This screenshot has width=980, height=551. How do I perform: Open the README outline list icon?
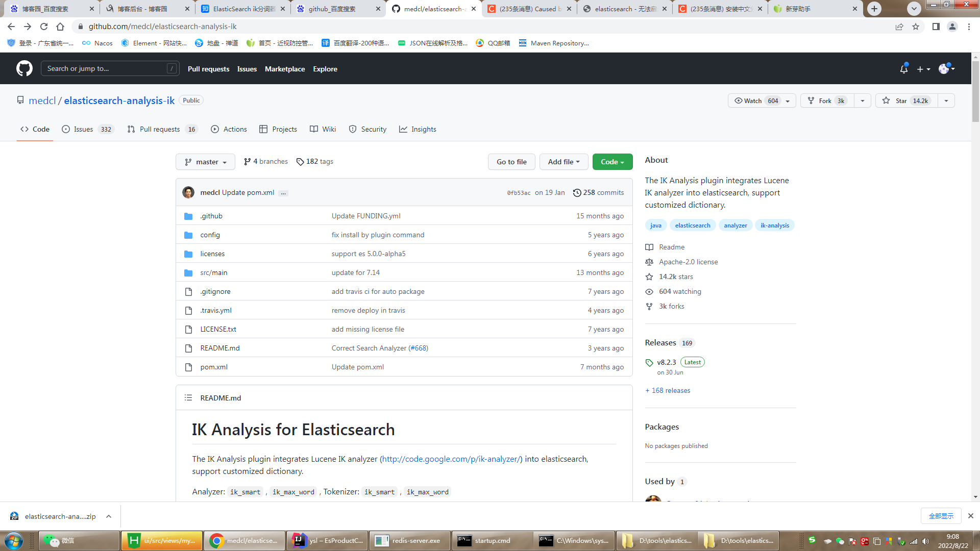pos(188,398)
